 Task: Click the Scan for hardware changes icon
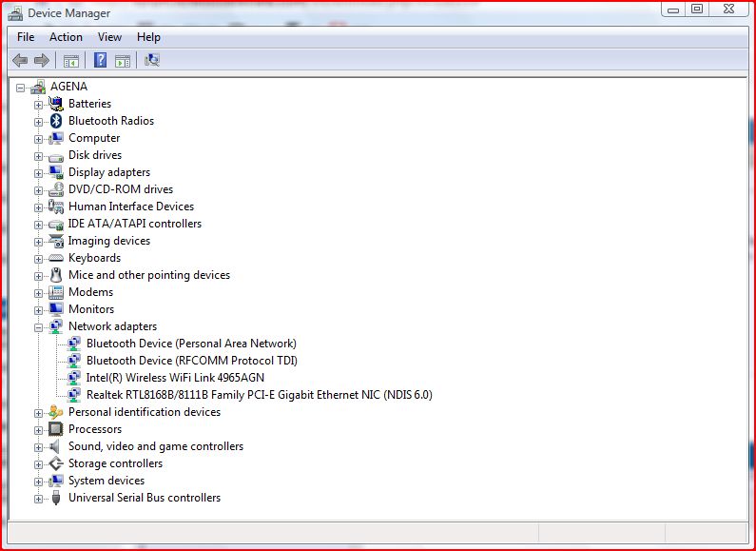pyautogui.click(x=152, y=60)
